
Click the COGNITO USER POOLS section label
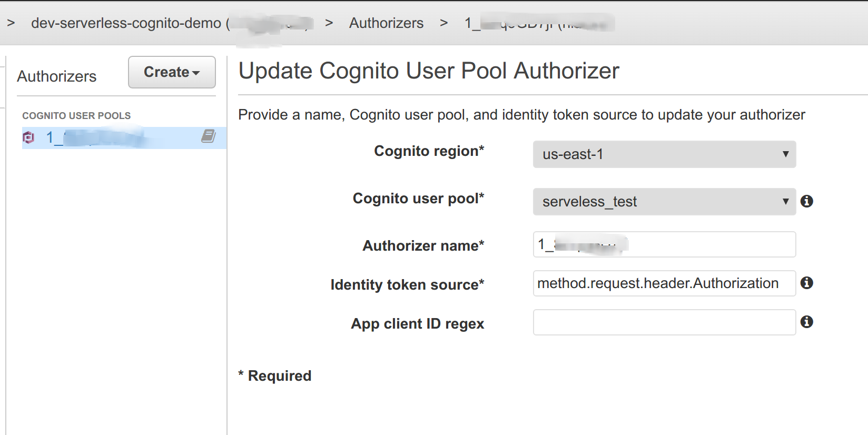pos(76,116)
